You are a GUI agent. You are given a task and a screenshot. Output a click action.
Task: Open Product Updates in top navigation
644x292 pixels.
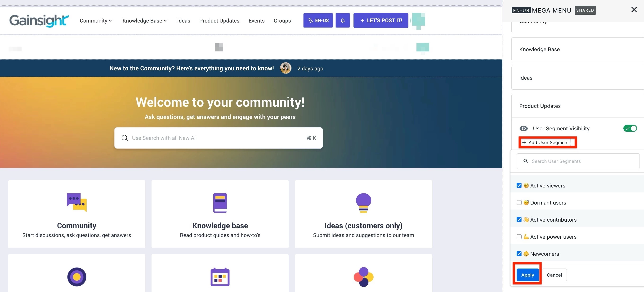click(x=219, y=21)
